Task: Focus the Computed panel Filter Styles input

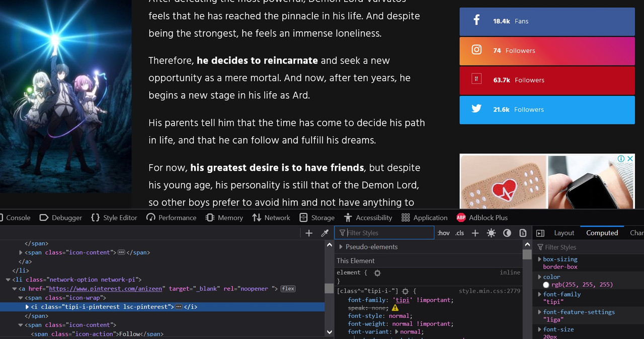Action: click(589, 247)
